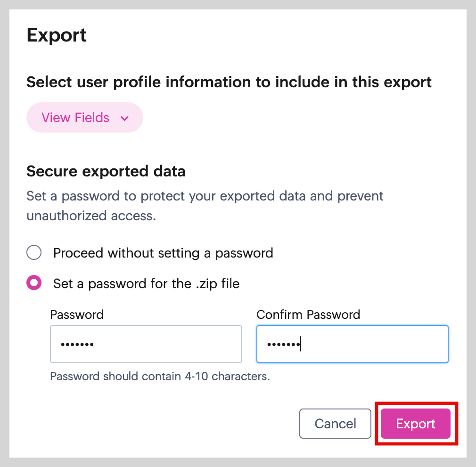Click the 'Secure exported data' heading
The image size is (476, 467).
106,171
